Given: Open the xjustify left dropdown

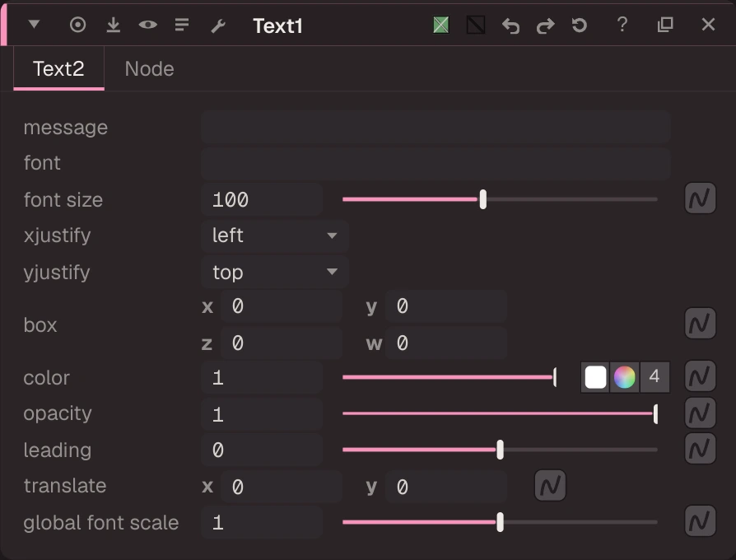Looking at the screenshot, I should pyautogui.click(x=275, y=236).
